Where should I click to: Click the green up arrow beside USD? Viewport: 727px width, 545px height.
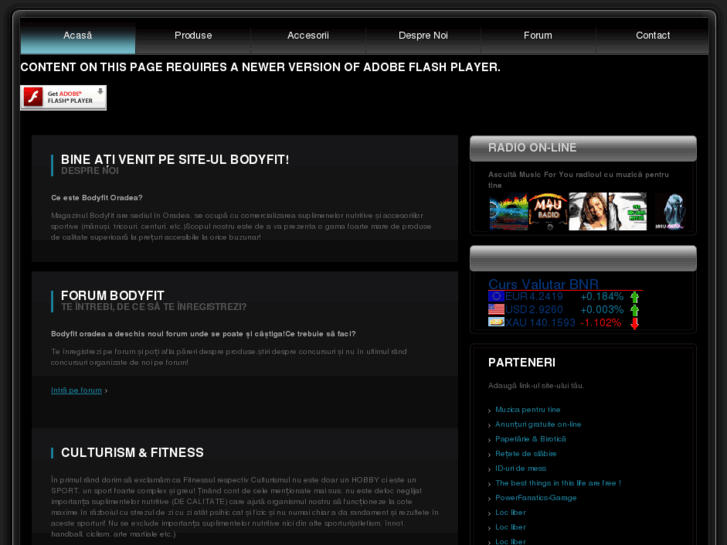635,310
